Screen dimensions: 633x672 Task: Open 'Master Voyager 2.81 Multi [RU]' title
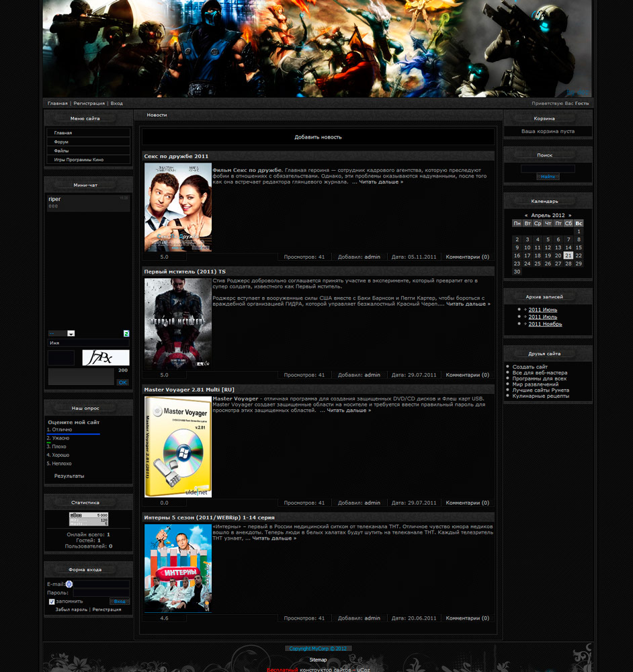(189, 390)
